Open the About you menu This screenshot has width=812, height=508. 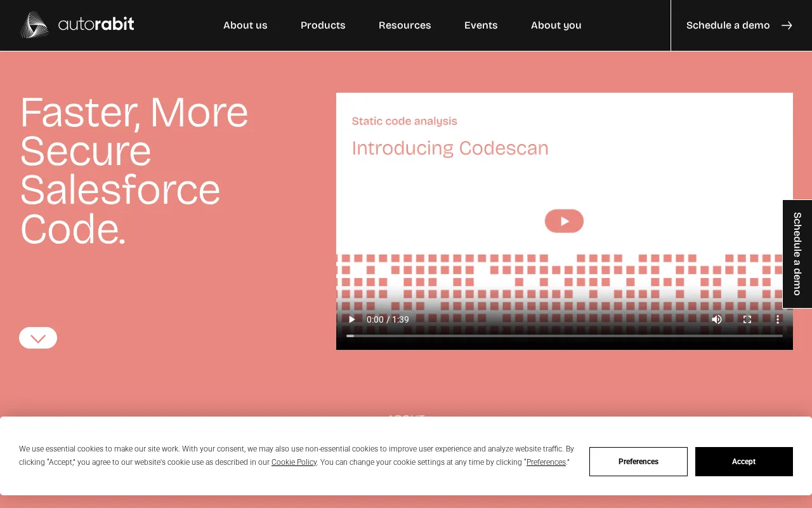pyautogui.click(x=556, y=25)
